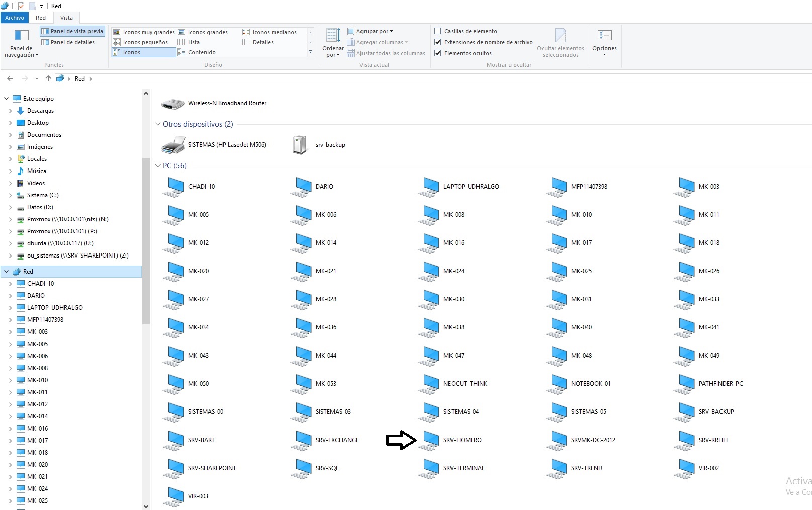Select the SISTEMAS HP LaserJet M506 printer icon
The height and width of the screenshot is (510, 812).
(x=173, y=145)
